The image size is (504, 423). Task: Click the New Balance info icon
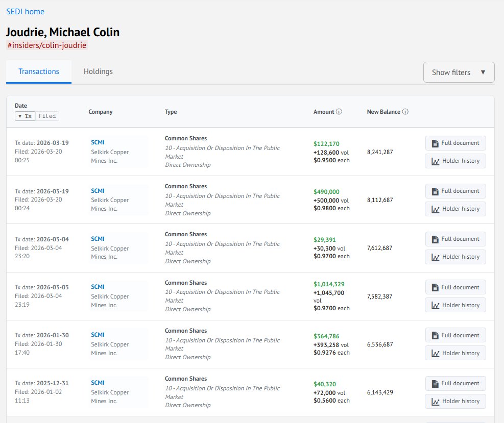click(x=405, y=112)
